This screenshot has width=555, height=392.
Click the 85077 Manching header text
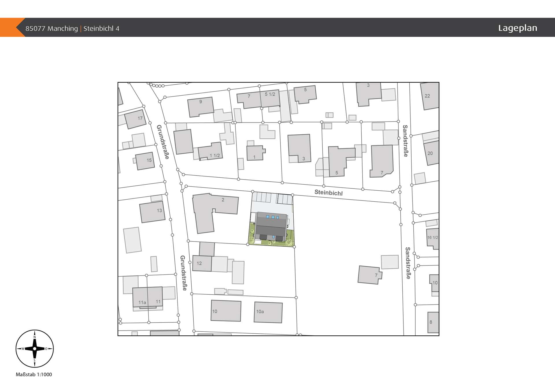pos(51,29)
